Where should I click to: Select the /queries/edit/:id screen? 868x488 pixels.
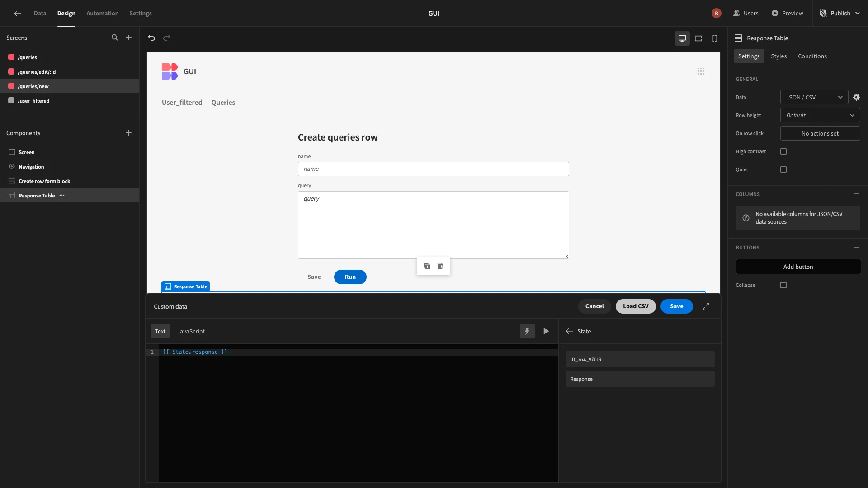pyautogui.click(x=70, y=72)
